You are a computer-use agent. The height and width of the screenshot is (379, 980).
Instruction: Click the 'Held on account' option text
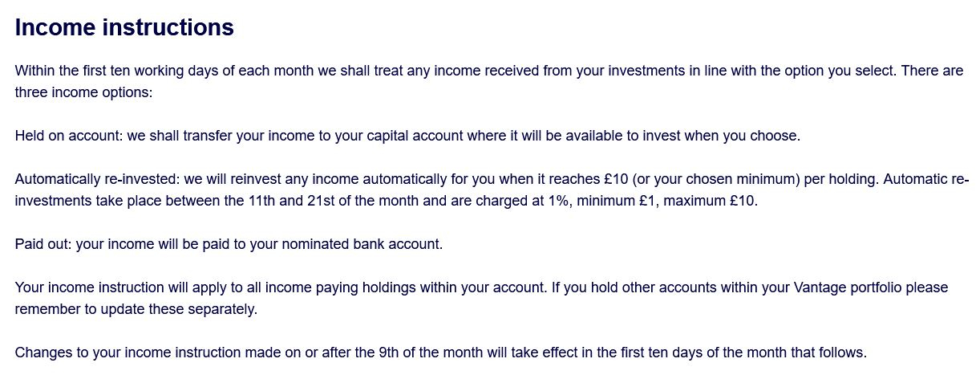click(x=67, y=136)
